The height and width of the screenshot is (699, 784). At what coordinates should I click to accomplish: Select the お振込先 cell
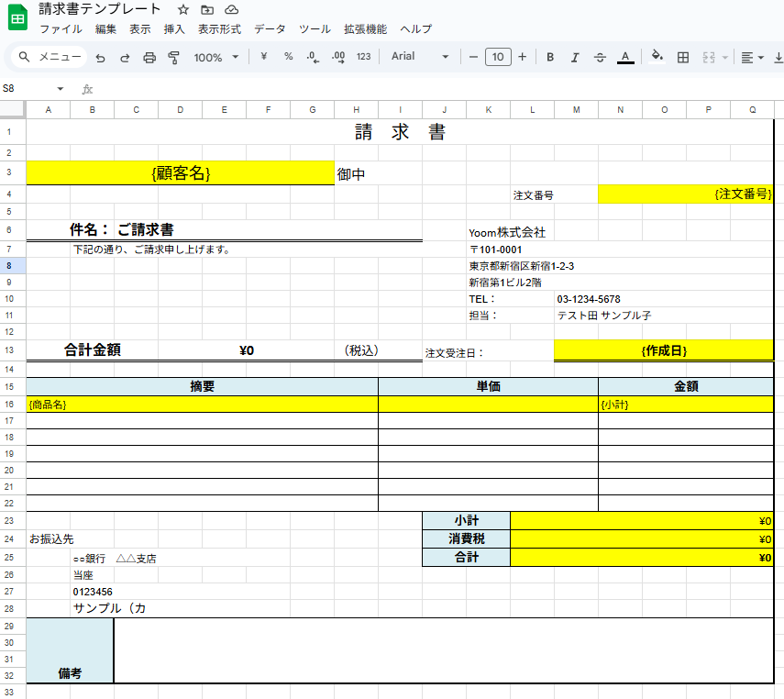click(x=51, y=538)
